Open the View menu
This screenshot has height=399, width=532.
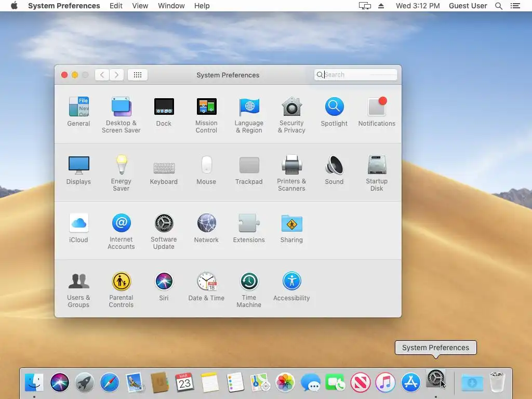[x=140, y=6]
